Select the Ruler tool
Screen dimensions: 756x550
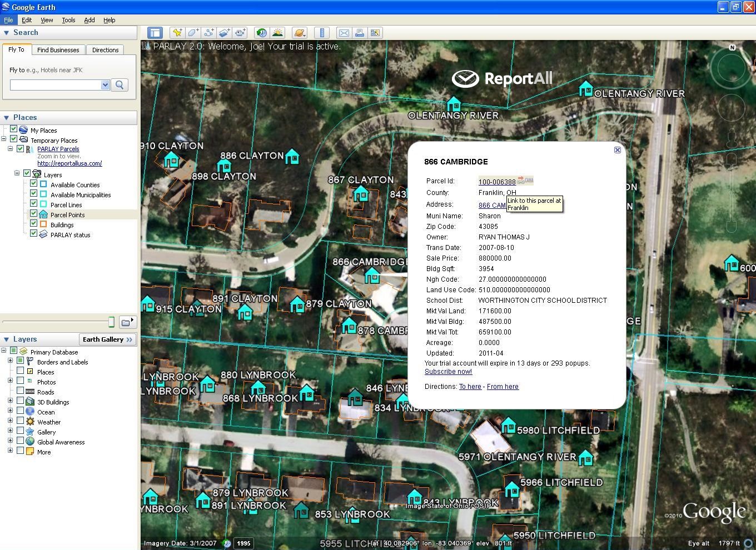[x=322, y=33]
